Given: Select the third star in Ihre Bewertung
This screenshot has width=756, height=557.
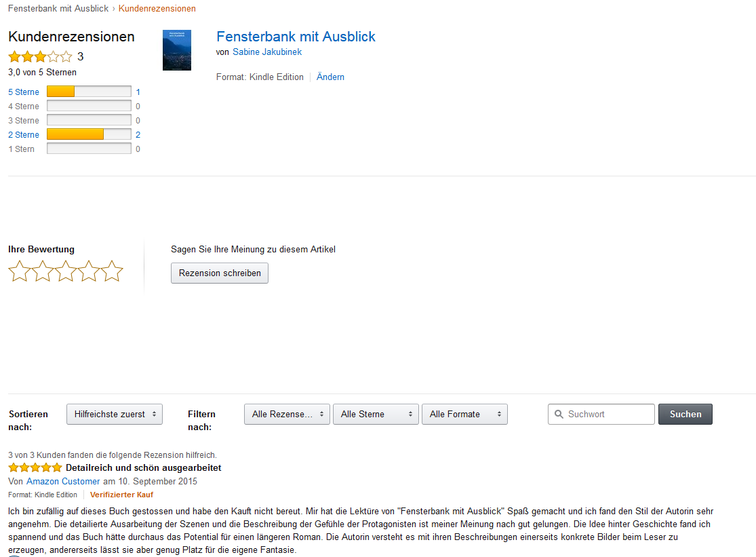Looking at the screenshot, I should point(66,271).
